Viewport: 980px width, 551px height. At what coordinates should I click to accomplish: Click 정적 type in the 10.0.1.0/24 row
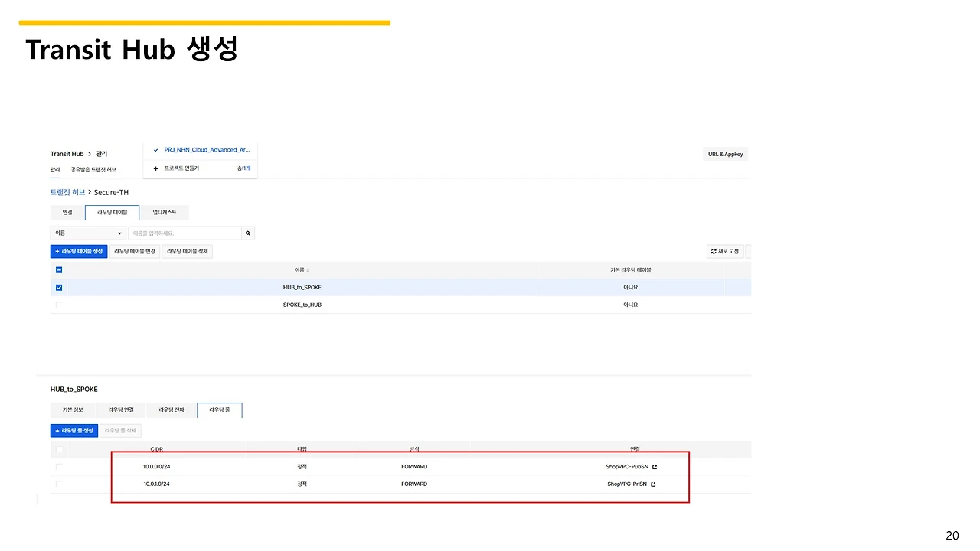point(302,484)
